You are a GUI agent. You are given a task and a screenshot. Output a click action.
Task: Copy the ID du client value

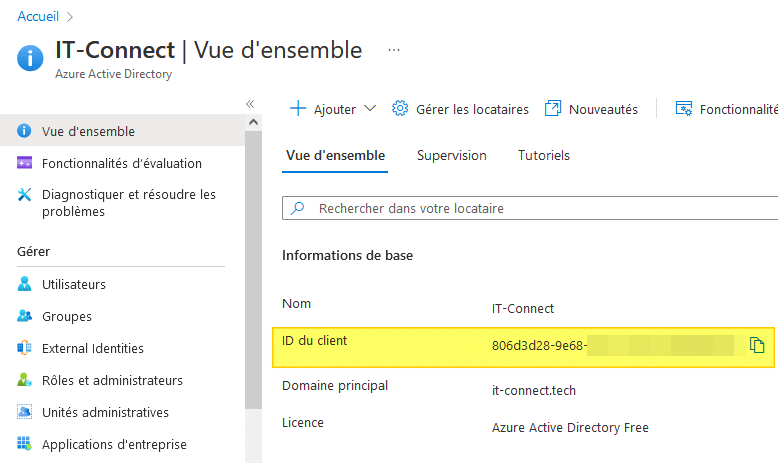click(x=757, y=346)
